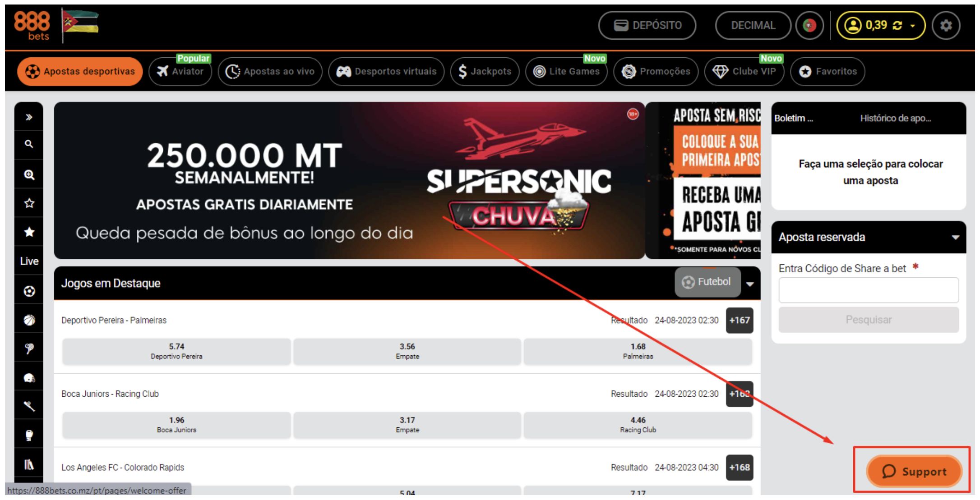
Task: Select the basketball sport sidebar icon
Action: pos(29,320)
